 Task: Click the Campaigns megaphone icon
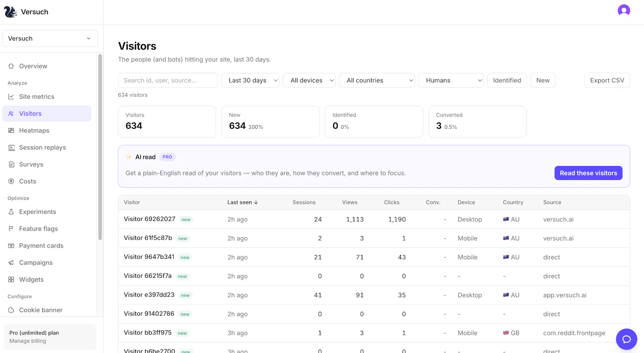[11, 263]
